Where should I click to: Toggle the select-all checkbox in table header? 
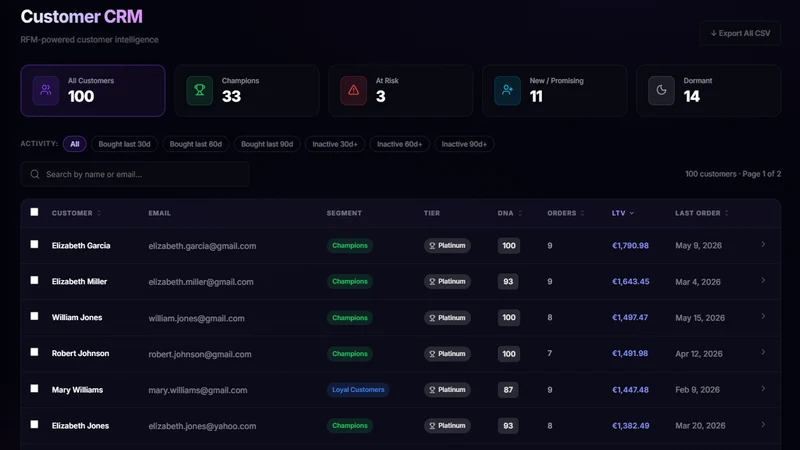34,212
